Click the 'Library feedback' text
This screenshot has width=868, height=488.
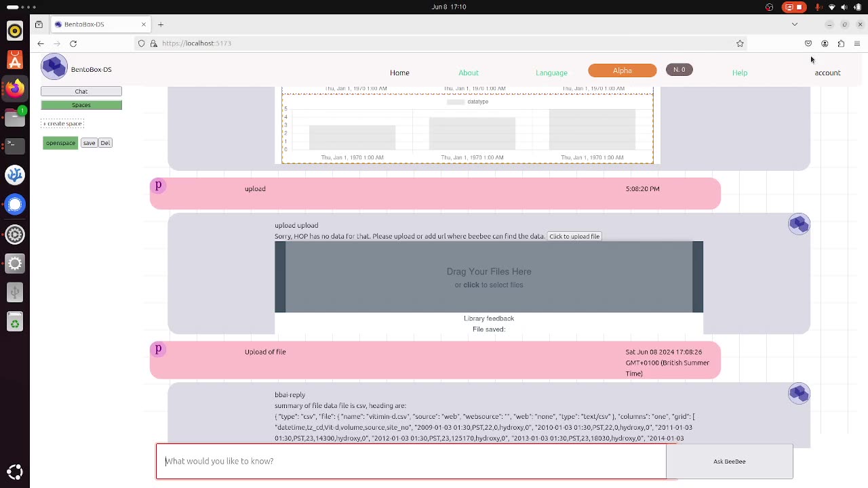coord(489,319)
